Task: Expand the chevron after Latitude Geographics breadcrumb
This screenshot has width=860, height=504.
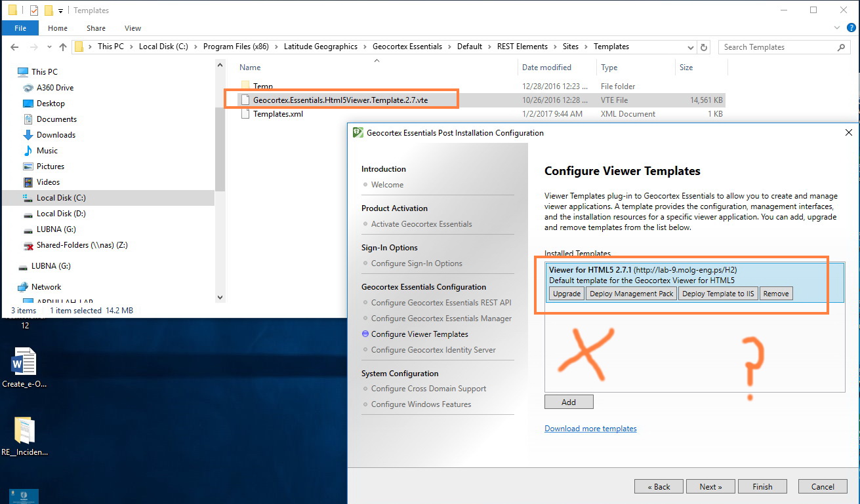Action: click(365, 47)
